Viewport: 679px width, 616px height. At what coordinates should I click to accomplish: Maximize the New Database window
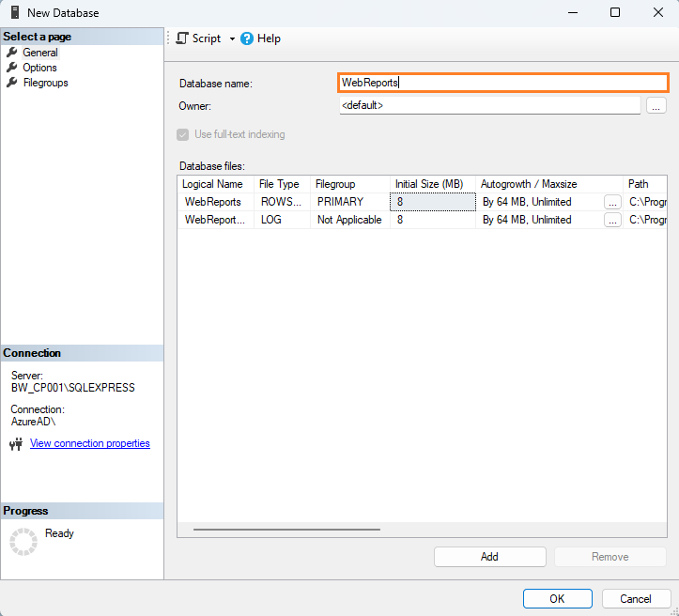(x=615, y=12)
